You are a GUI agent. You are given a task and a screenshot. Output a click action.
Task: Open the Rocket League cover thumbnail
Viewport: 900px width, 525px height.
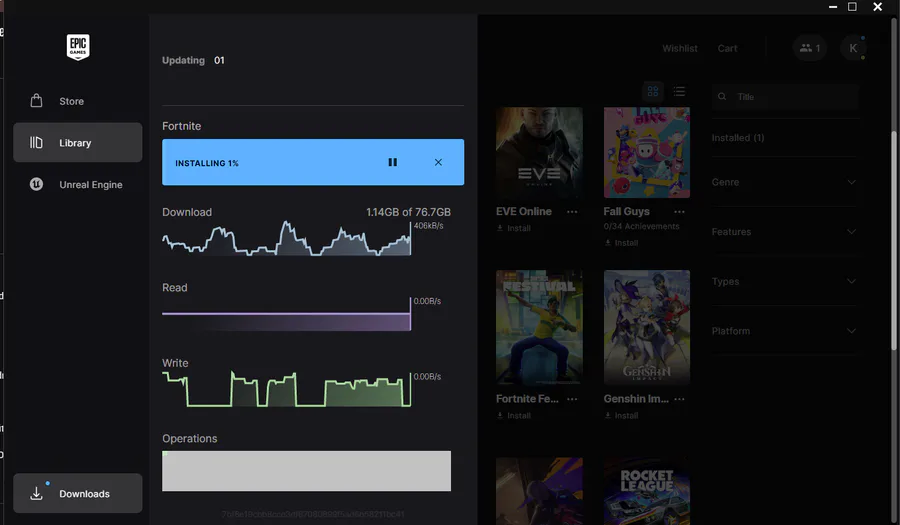click(647, 491)
